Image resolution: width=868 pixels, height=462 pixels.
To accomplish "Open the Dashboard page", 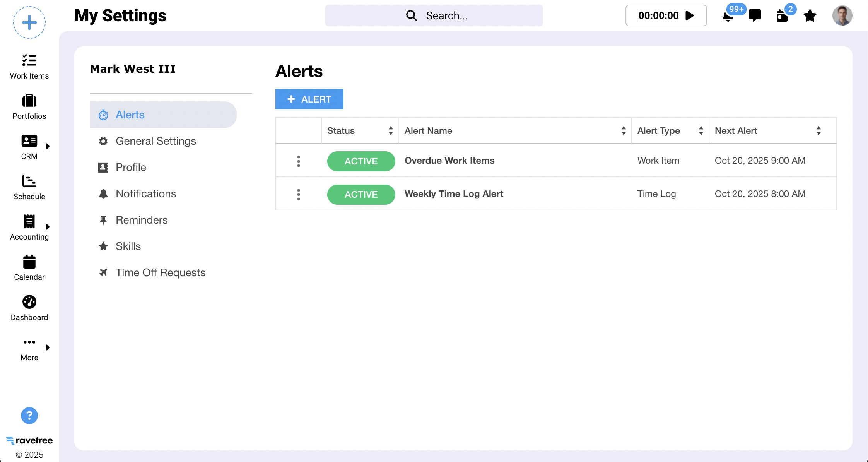I will pos(29,308).
